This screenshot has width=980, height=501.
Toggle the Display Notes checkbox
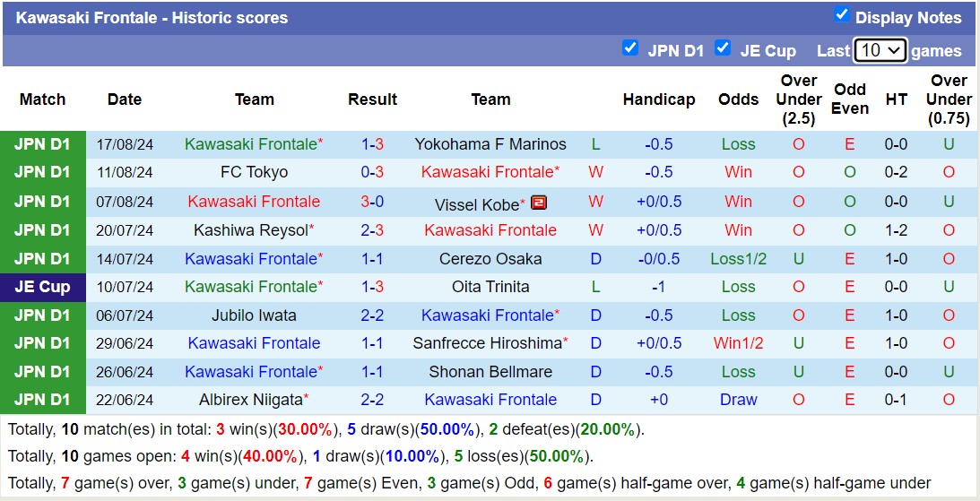(x=842, y=15)
